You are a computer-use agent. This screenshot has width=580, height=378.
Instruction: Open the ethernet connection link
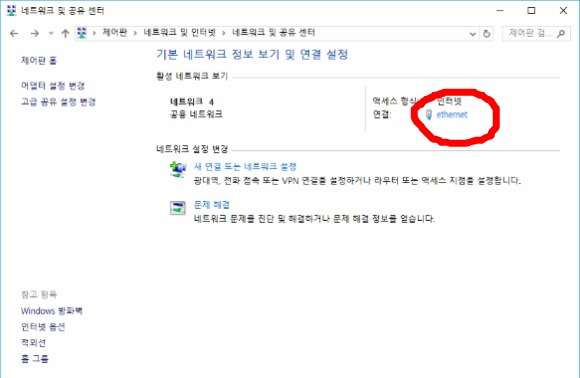click(x=452, y=115)
